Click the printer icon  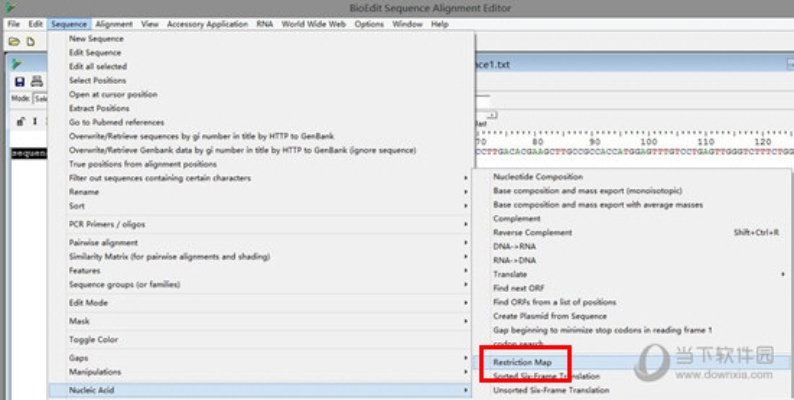pos(37,80)
